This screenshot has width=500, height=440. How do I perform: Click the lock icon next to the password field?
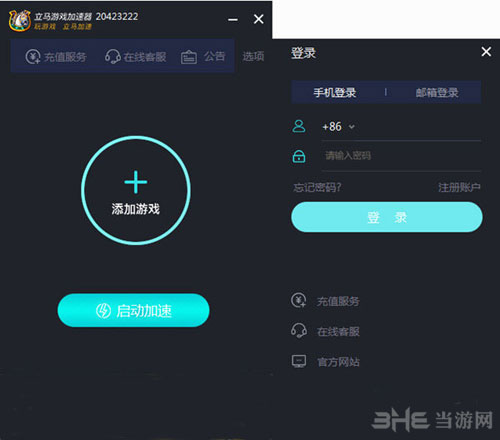pos(299,156)
